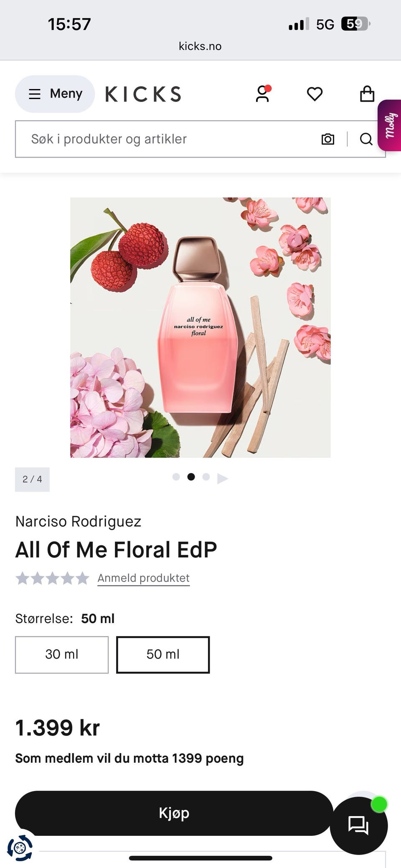Advance carousel with the next arrow
Screen dimensions: 401x868
(x=223, y=479)
